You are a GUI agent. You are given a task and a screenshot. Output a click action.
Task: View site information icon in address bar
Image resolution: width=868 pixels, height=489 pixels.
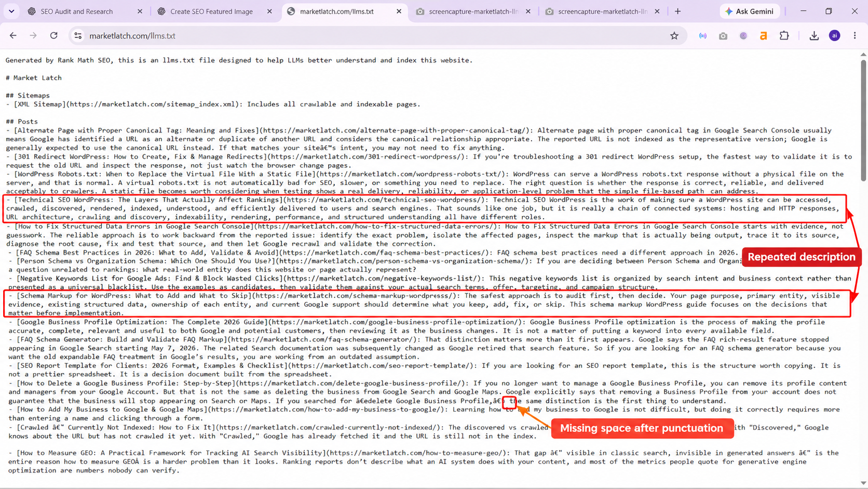pyautogui.click(x=78, y=36)
